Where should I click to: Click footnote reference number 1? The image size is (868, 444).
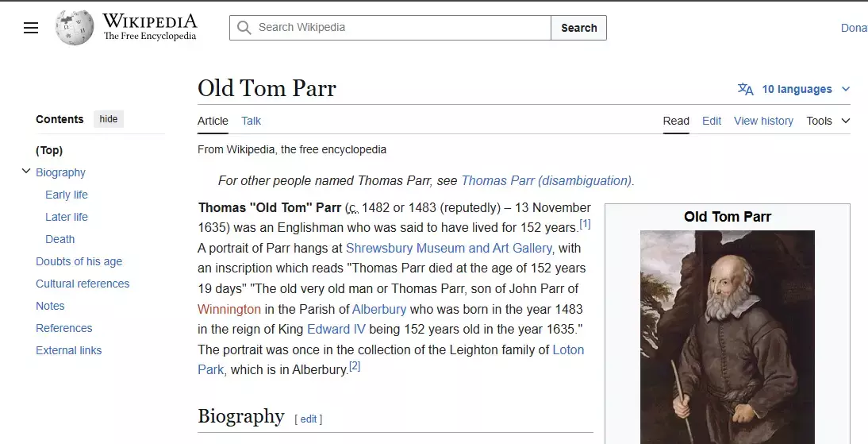tap(585, 224)
